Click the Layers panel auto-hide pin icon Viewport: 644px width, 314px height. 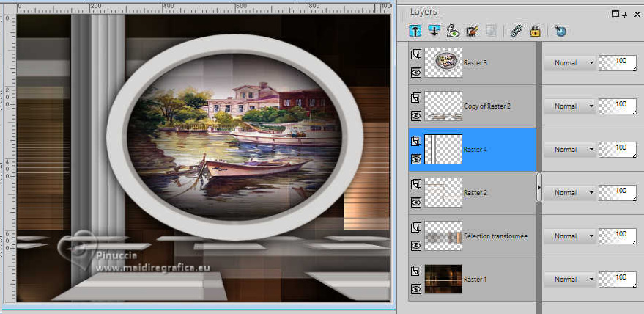(625, 14)
